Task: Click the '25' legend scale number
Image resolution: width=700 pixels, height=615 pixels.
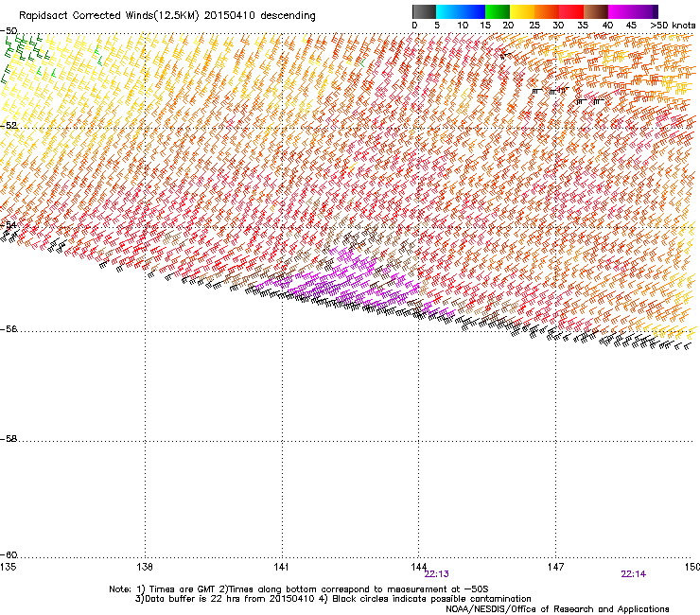Action: click(534, 26)
